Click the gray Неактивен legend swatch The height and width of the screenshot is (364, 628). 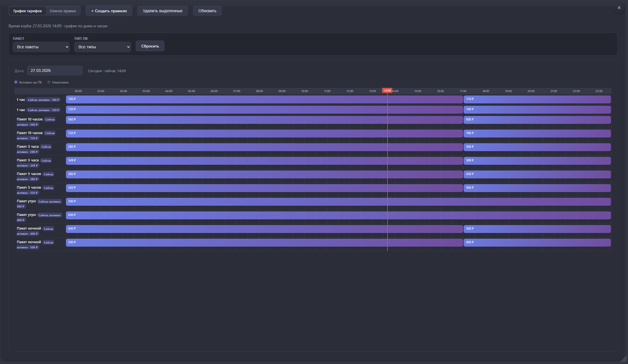point(49,82)
